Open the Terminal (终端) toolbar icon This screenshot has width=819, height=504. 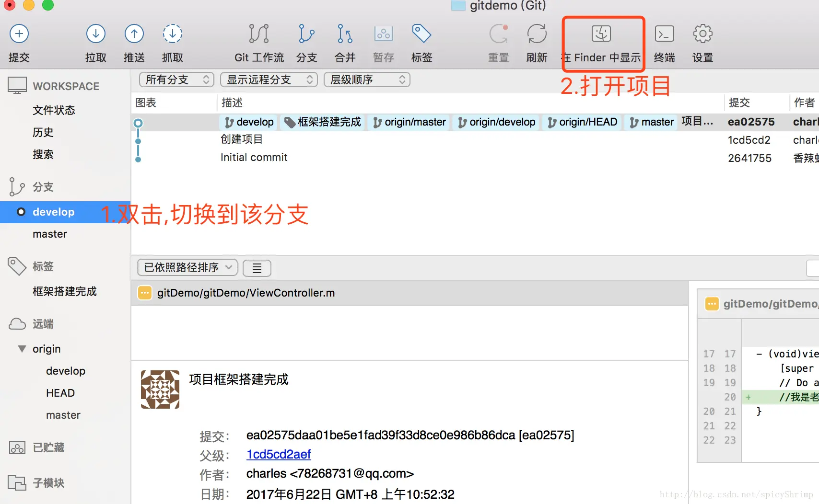665,34
